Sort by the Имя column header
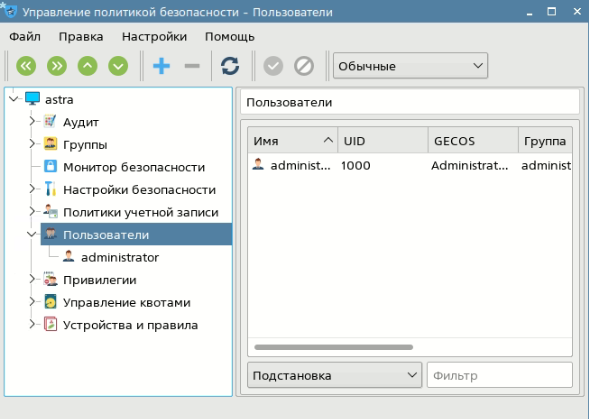The height and width of the screenshot is (419, 589). 293,141
